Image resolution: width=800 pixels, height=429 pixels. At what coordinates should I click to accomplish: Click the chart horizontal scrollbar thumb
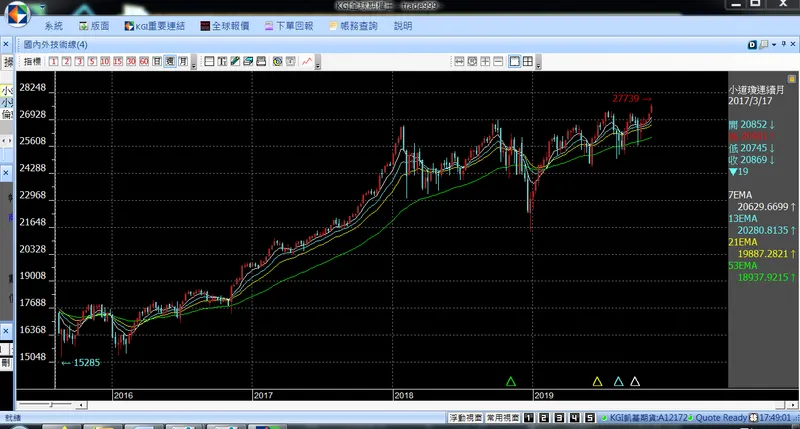pyautogui.click(x=780, y=405)
